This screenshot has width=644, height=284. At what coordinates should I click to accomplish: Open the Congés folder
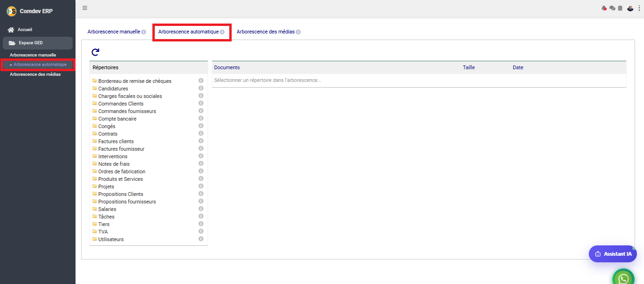[x=107, y=126]
